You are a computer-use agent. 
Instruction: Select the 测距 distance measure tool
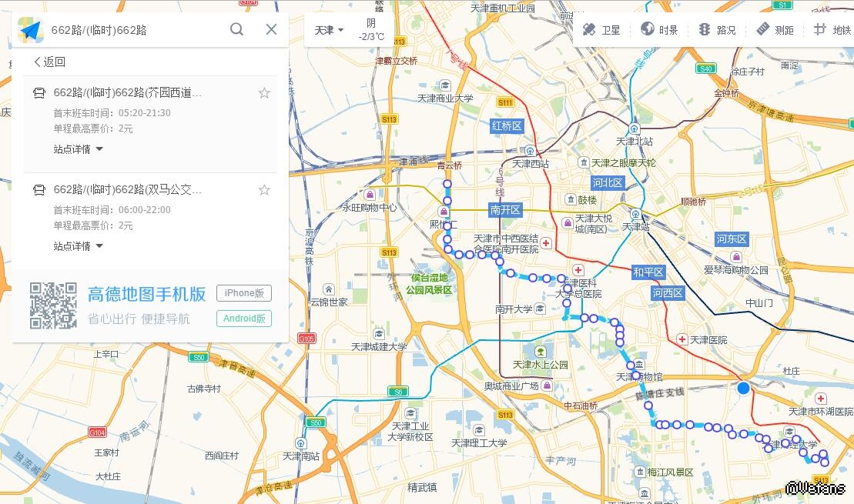click(775, 30)
